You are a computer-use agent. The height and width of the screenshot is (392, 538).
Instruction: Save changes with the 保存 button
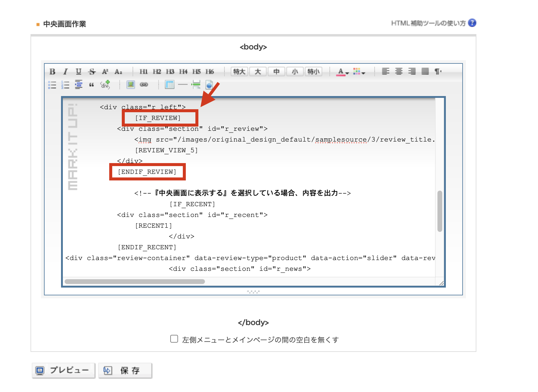pos(125,370)
